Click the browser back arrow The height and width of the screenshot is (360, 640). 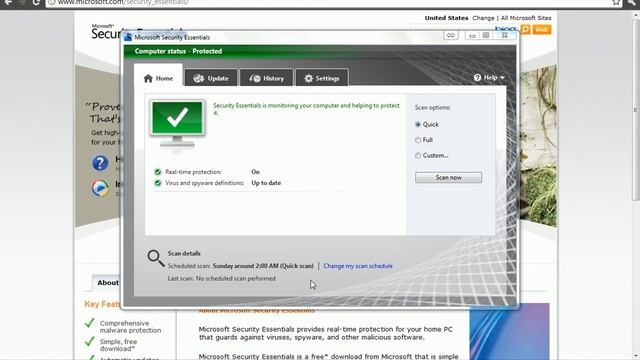[x=8, y=2]
